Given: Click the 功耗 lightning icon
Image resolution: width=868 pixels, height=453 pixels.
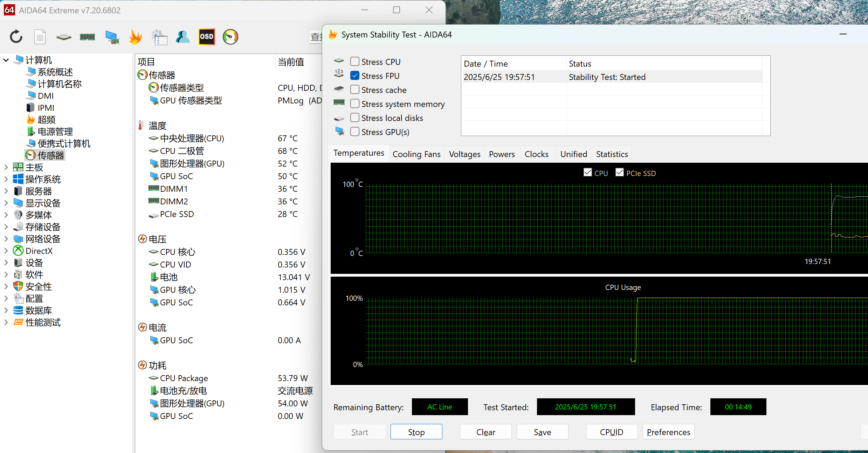Looking at the screenshot, I should tap(142, 365).
